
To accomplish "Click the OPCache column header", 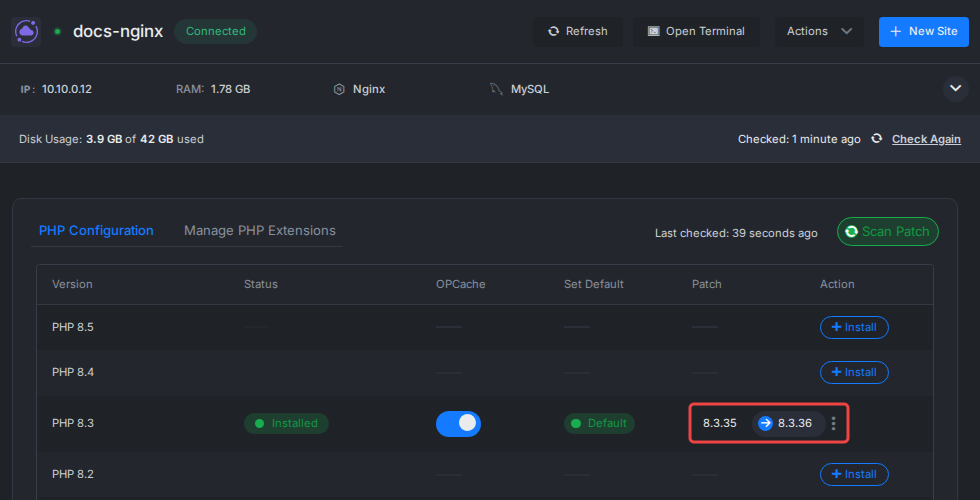I will [x=461, y=284].
